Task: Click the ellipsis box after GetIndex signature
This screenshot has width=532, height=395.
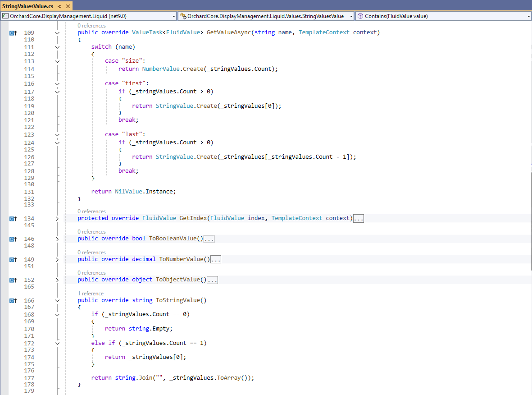Action: [x=358, y=218]
